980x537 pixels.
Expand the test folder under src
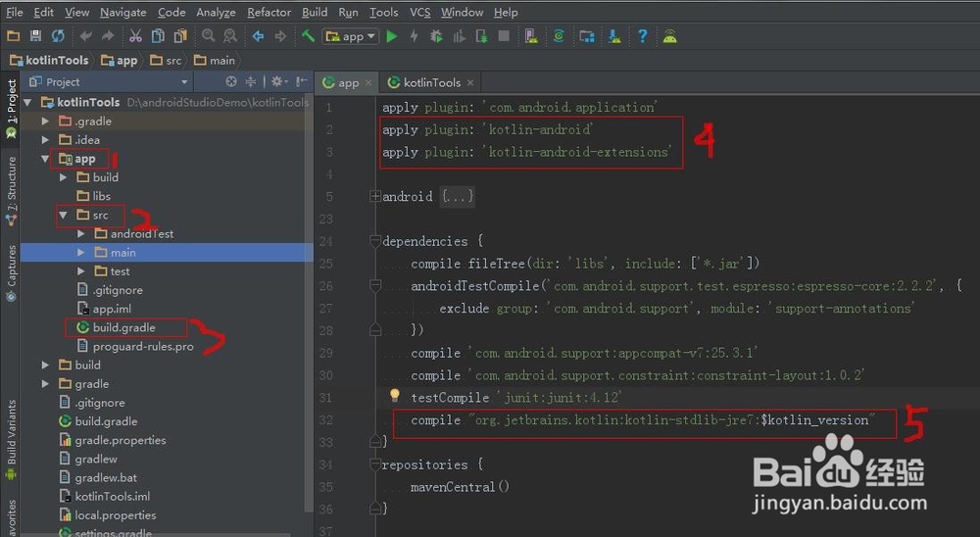tap(81, 270)
